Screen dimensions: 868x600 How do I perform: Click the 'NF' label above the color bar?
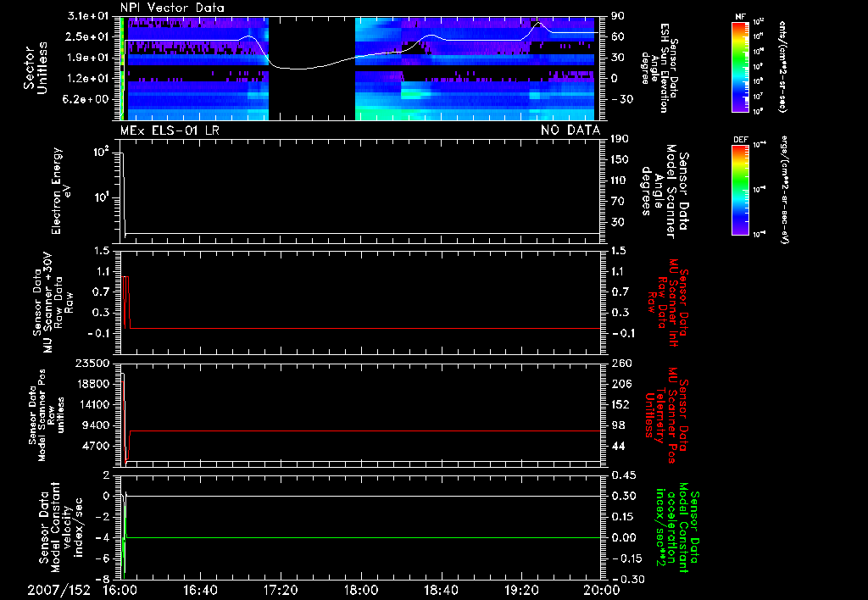point(741,17)
